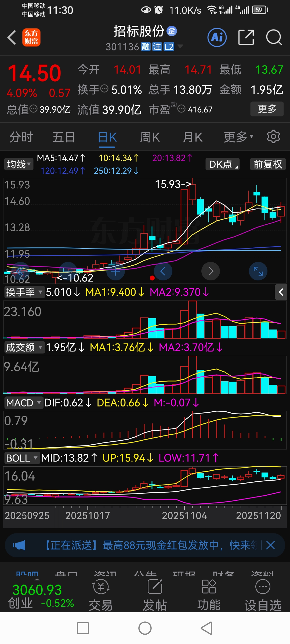290x644 pixels.
Task: Switch to 分时 intraday tab
Action: point(21,137)
